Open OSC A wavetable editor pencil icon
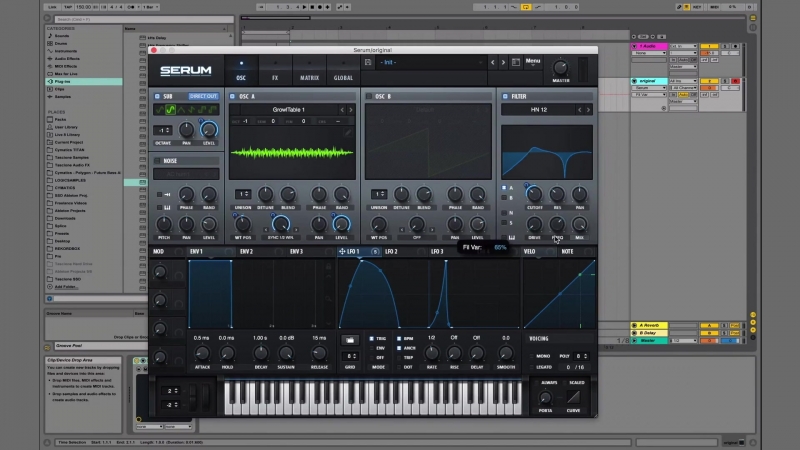This screenshot has width=800, height=450. coord(348,133)
